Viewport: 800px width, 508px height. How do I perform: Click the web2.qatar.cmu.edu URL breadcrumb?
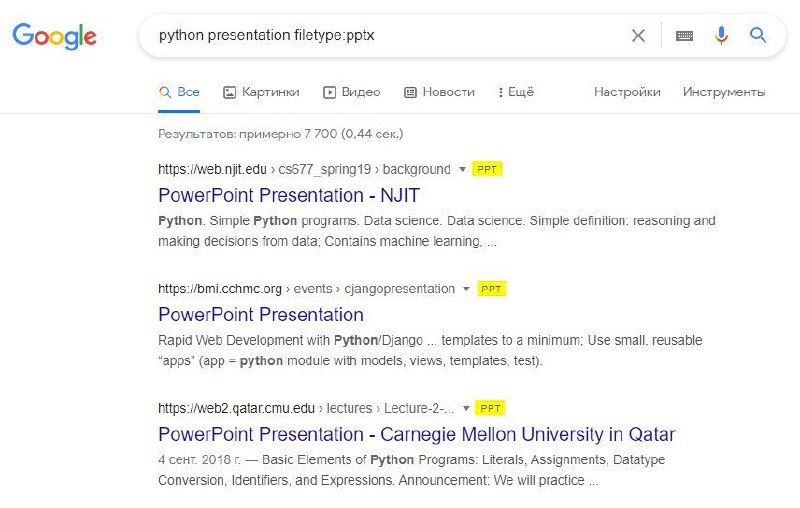pyautogui.click(x=306, y=408)
